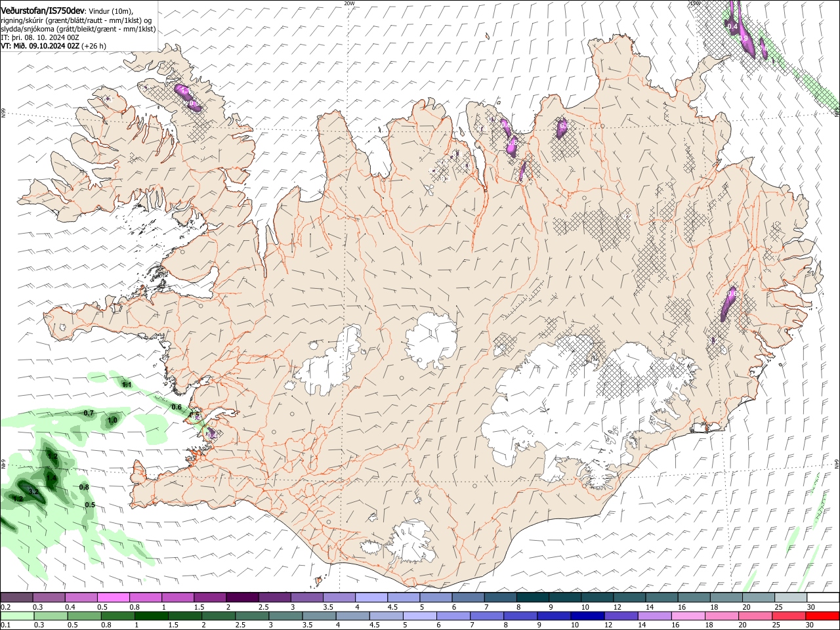Pick the darkest green 1–1.5 rain swatch
This screenshot has width=840, height=630.
tap(152, 616)
